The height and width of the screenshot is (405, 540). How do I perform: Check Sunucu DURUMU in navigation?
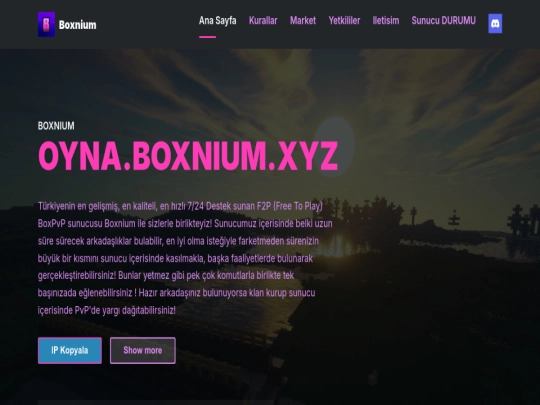[444, 20]
